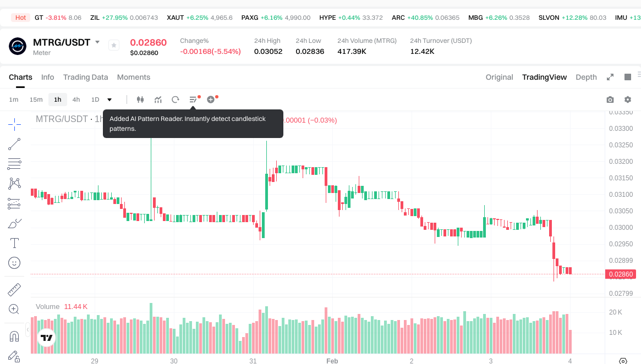Toggle MTRG/USDT favorite star
The height and width of the screenshot is (364, 641).
114,46
